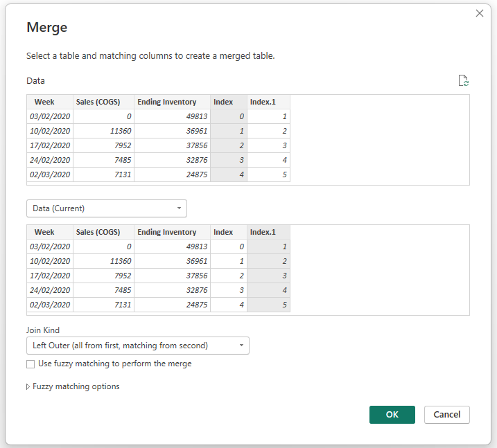Click the refresh preview icon next to Data
This screenshot has height=448, width=497.
(x=464, y=80)
